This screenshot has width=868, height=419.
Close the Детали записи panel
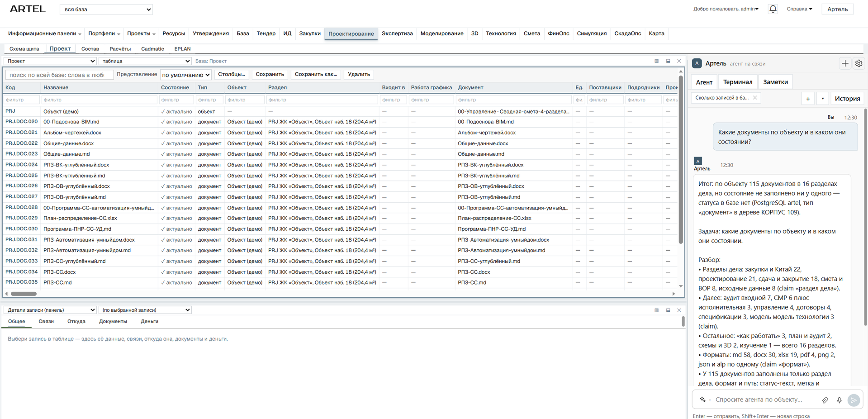pos(679,310)
